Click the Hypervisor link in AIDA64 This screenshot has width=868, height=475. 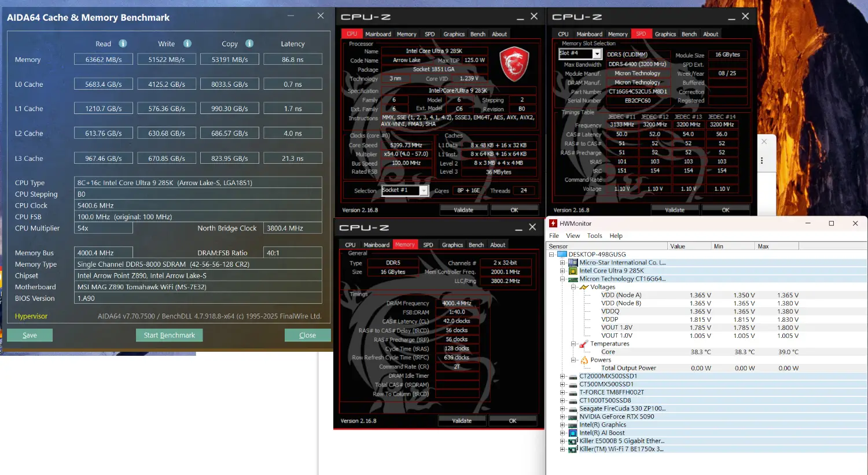click(x=31, y=316)
